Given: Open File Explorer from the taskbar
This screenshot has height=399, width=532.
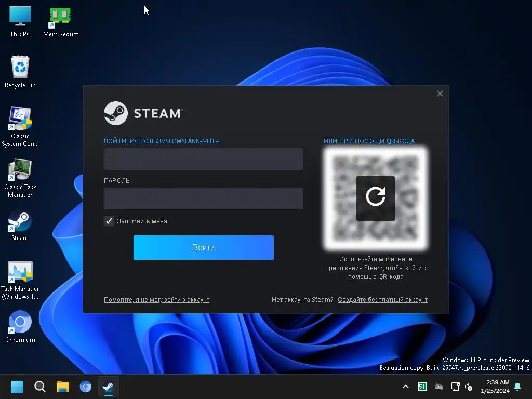Looking at the screenshot, I should click(63, 387).
